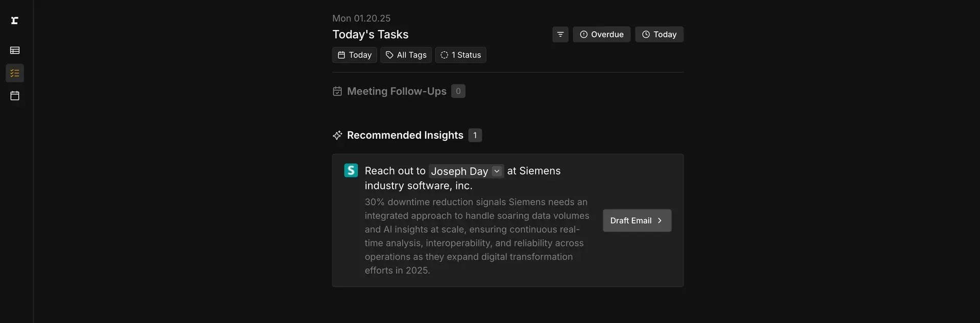Click the sparkle icon beside Recommended Insights
Image resolution: width=980 pixels, height=323 pixels.
pos(337,135)
